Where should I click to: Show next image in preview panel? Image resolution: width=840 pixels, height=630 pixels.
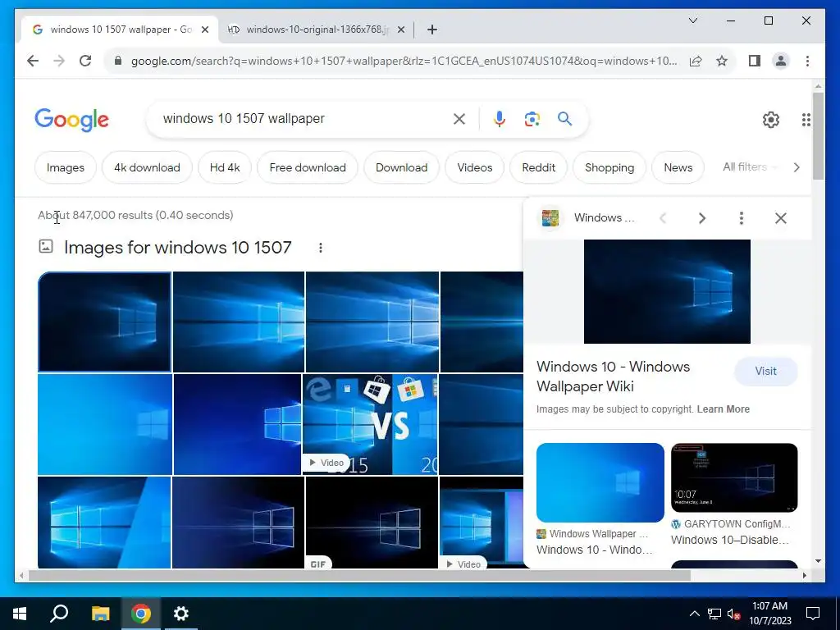(x=702, y=218)
